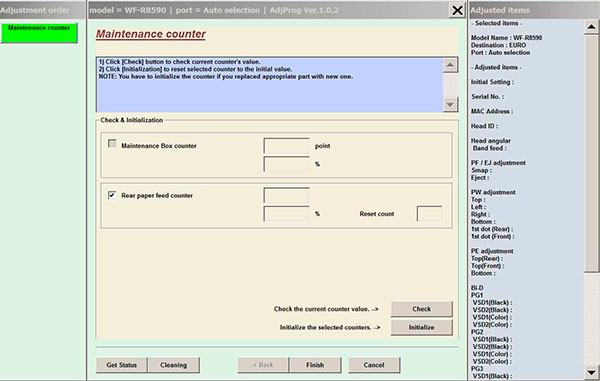Tick the Maintenance Box counter checkbox

pos(112,143)
